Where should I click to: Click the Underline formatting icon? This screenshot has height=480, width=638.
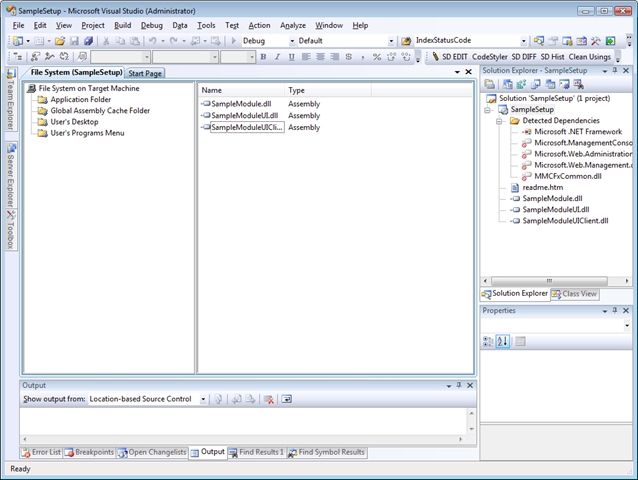291,57
